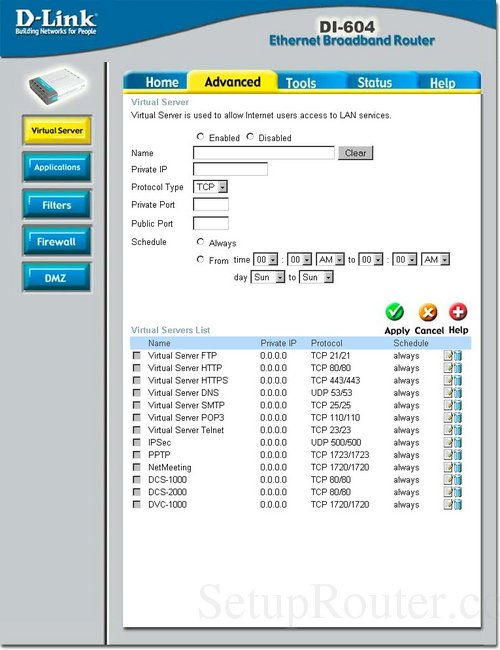Delete the DCS-1000 entry
500x650 pixels.
457,480
